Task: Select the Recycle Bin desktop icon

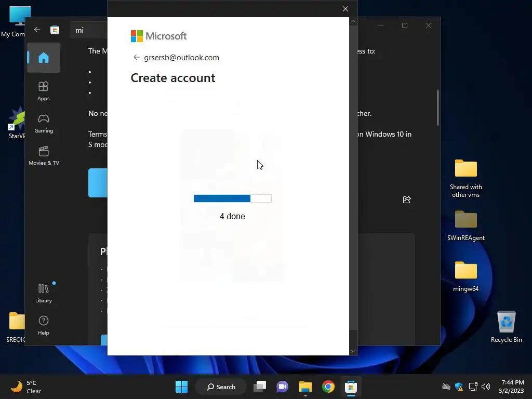Action: pyautogui.click(x=506, y=327)
